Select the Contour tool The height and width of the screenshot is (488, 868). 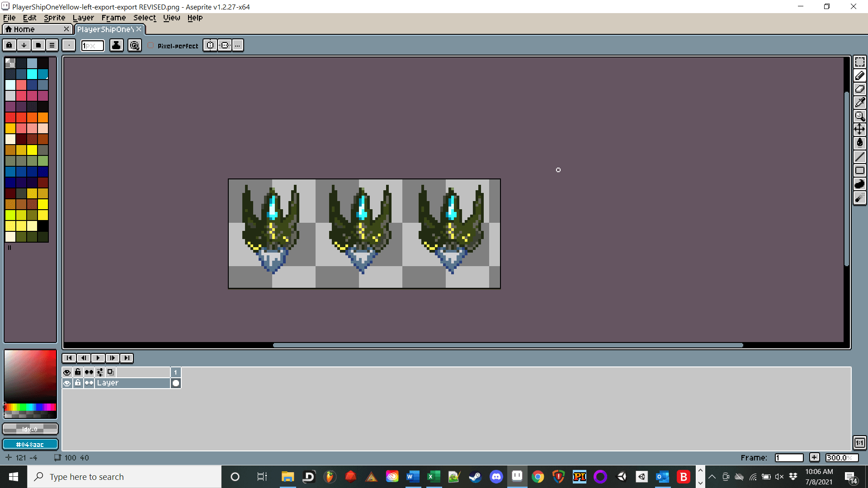coord(859,184)
